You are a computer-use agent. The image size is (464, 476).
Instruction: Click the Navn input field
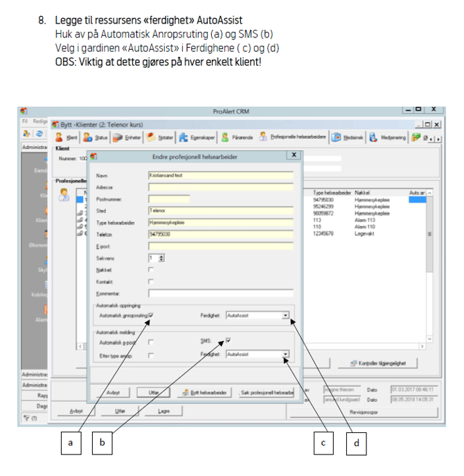pyautogui.click(x=220, y=176)
